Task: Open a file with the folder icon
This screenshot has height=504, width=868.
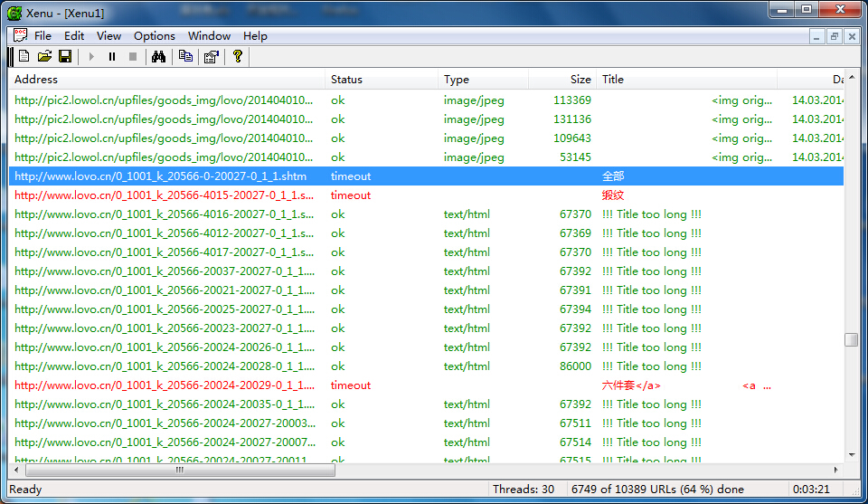Action: pyautogui.click(x=44, y=56)
